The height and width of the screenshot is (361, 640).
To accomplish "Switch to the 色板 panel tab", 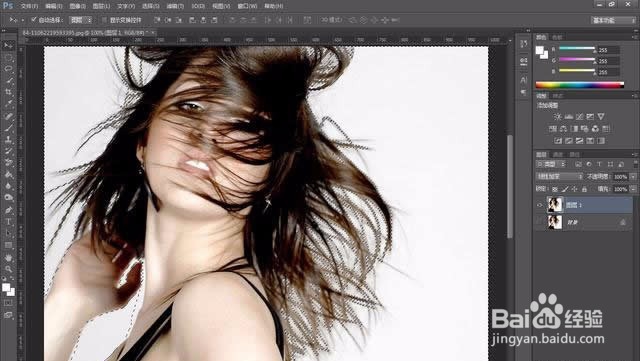I will [557, 37].
